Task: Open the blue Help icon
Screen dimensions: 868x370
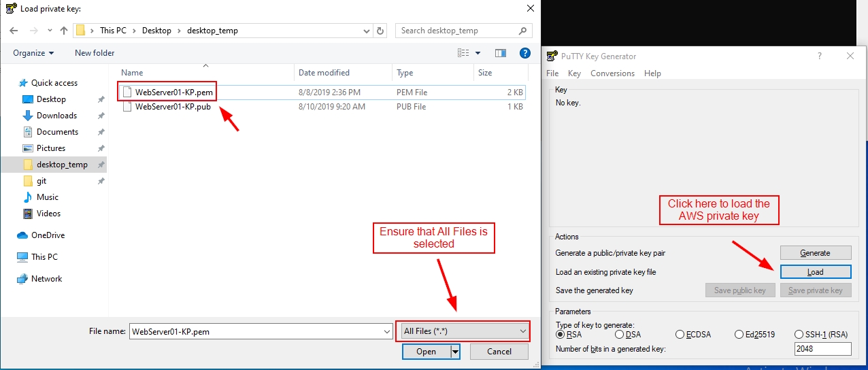Action: [x=525, y=53]
